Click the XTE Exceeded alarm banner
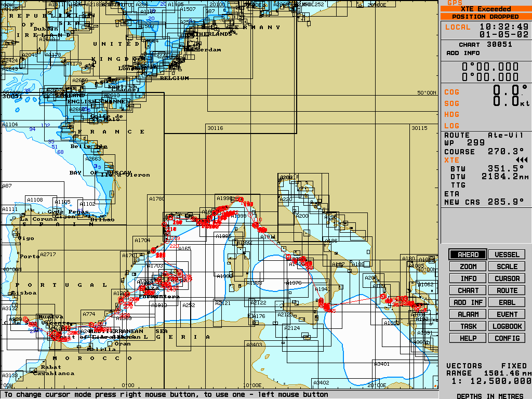The height and width of the screenshot is (399, 532). (x=486, y=9)
